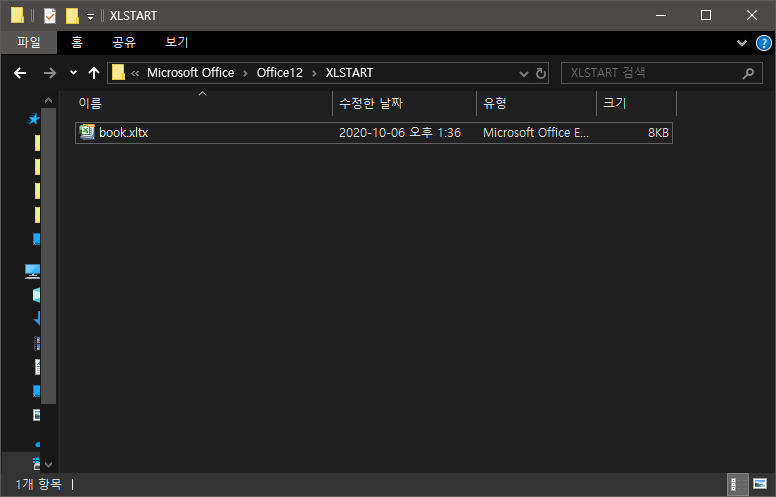Select the book.xltx file name
776x497 pixels.
pos(123,133)
